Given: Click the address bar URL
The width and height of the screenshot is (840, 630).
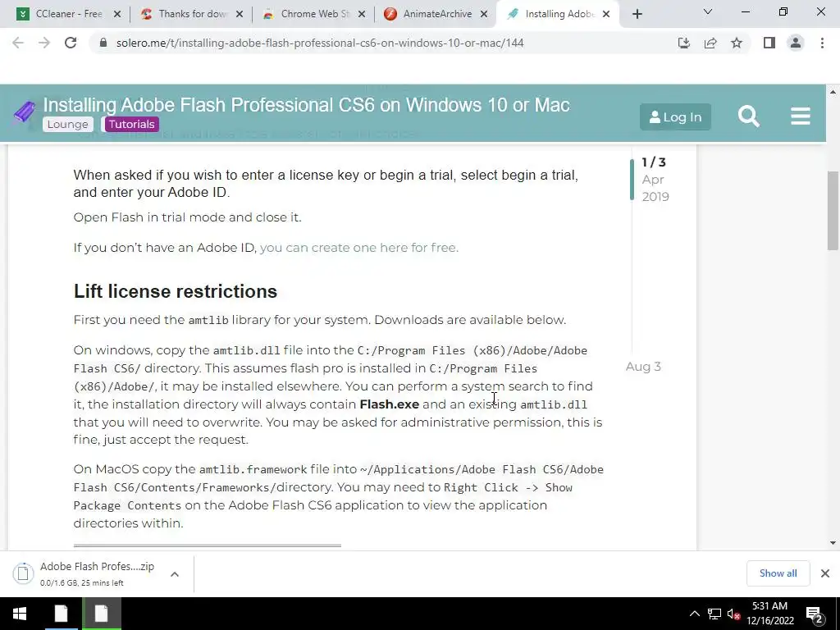Looking at the screenshot, I should (x=320, y=43).
